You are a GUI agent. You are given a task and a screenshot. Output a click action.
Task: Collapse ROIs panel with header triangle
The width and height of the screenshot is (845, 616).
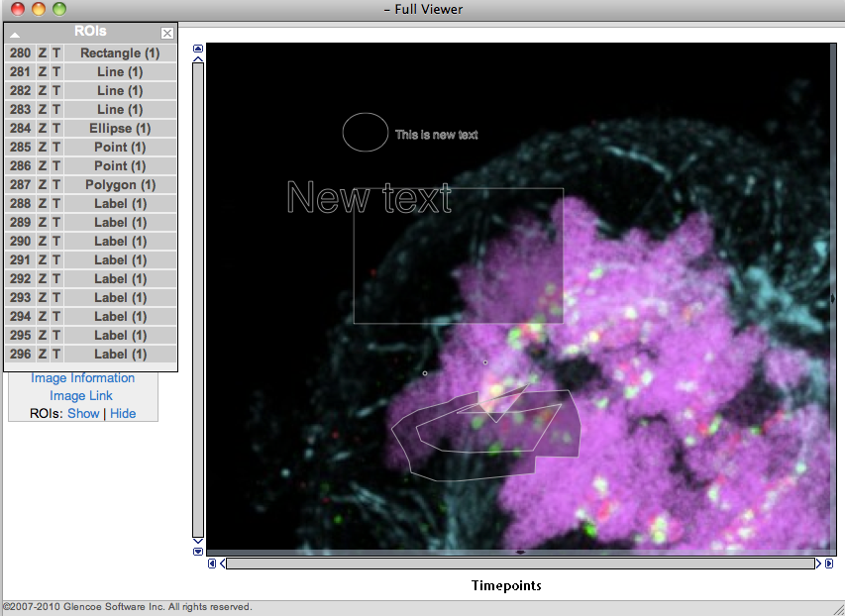click(15, 34)
